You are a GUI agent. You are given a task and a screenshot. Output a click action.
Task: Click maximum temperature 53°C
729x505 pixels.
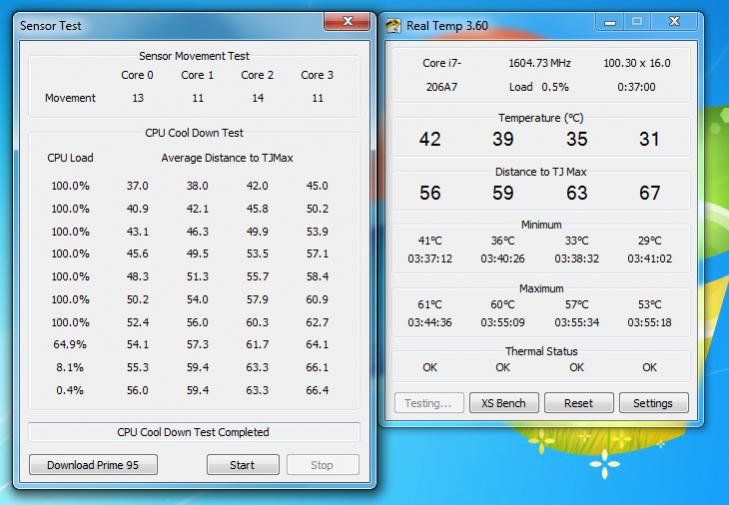(x=649, y=305)
